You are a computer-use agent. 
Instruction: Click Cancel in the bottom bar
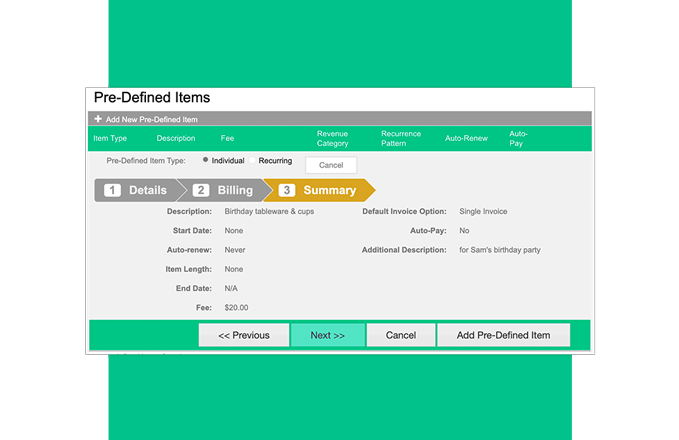click(400, 335)
